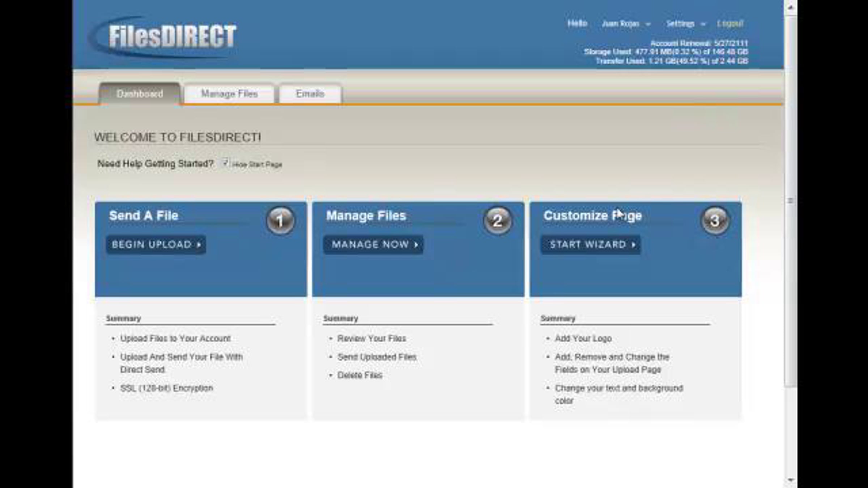868x488 pixels.
Task: Switch to the Manage Files tab
Action: [229, 94]
